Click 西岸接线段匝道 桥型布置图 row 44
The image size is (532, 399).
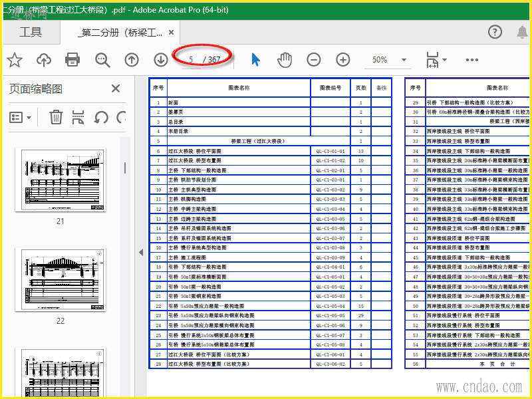pos(467,247)
